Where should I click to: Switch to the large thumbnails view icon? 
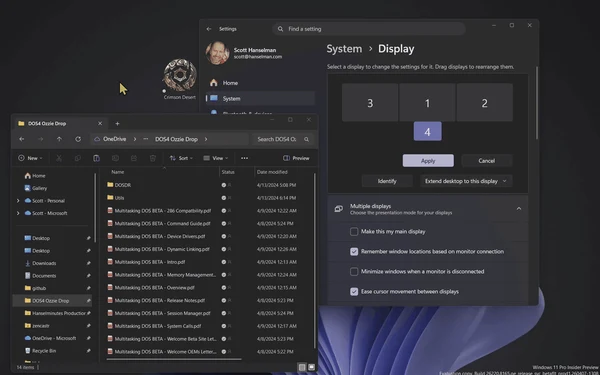click(311, 367)
